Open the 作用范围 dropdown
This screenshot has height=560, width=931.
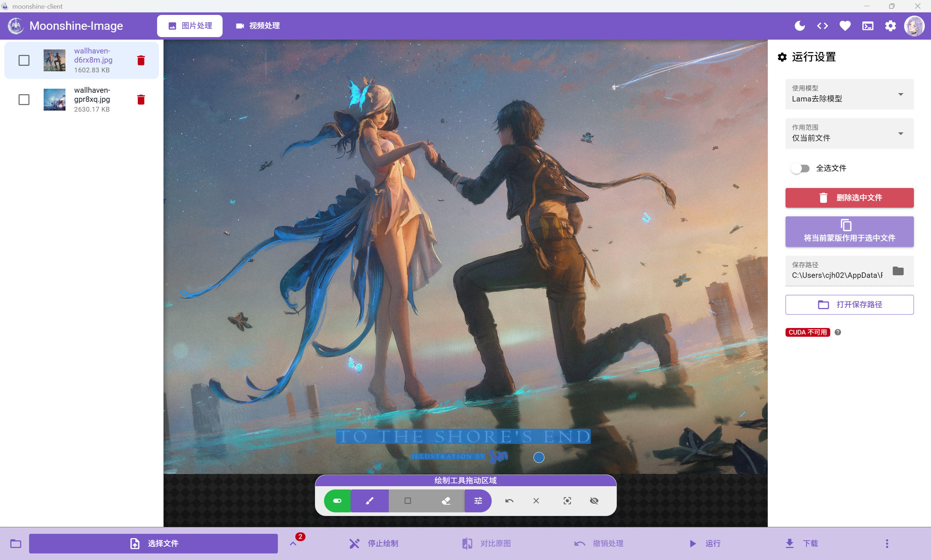849,133
